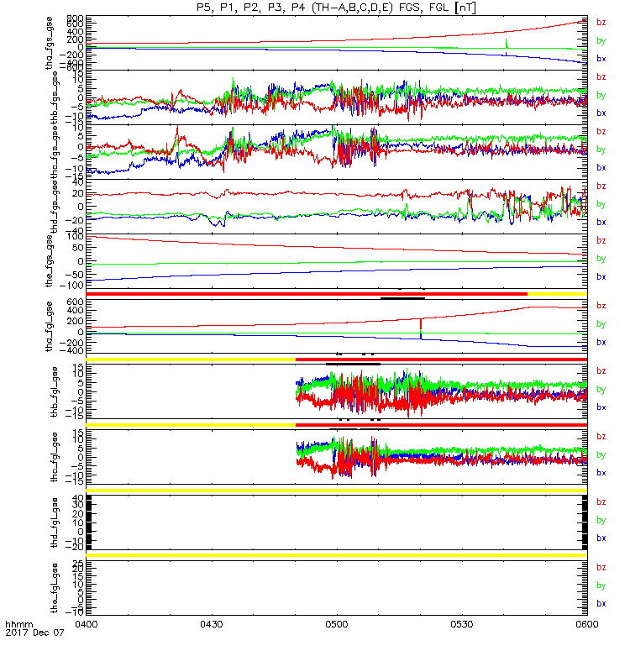Click the bx legend of the thb_fgs_gse panel
Screen dimensions: 630x672
[601, 113]
